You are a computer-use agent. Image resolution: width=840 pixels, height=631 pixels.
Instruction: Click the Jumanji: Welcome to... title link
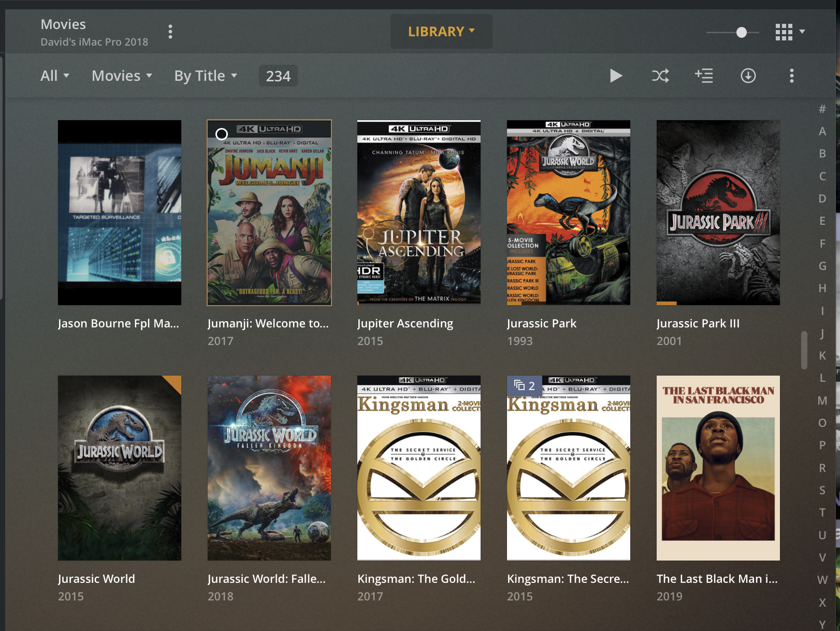coord(268,323)
